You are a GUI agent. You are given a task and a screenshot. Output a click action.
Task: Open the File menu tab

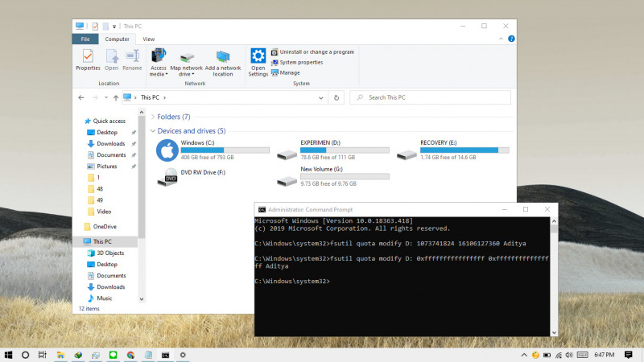[85, 39]
